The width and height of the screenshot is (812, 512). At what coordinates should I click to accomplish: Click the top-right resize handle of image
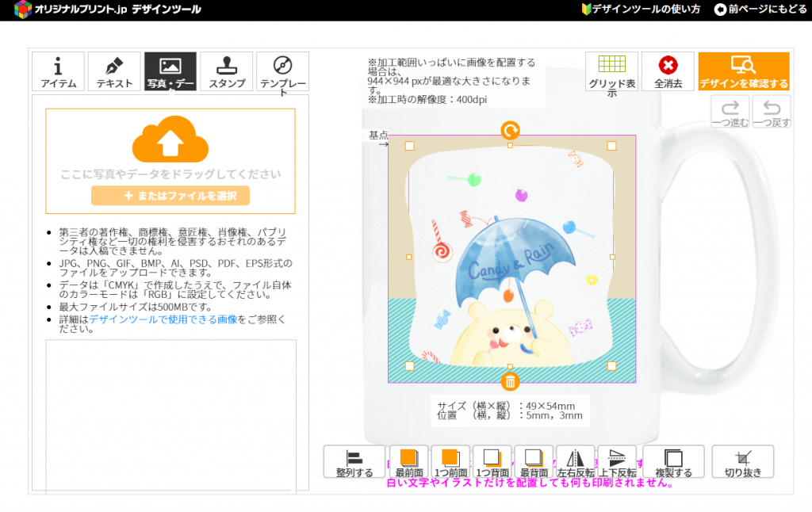(611, 146)
